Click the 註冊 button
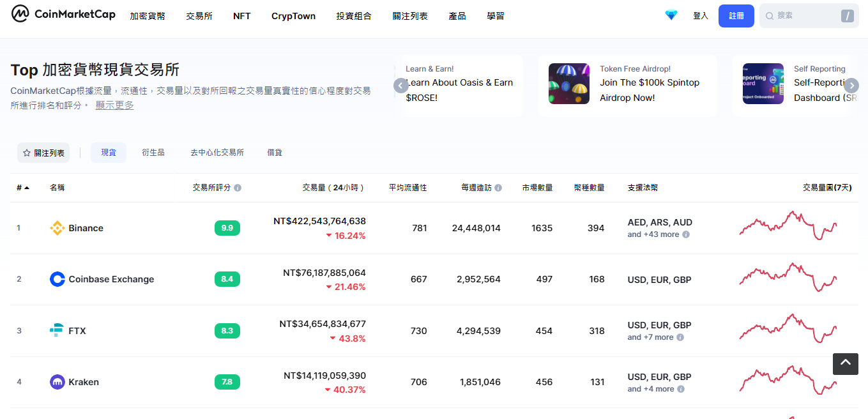 (736, 16)
